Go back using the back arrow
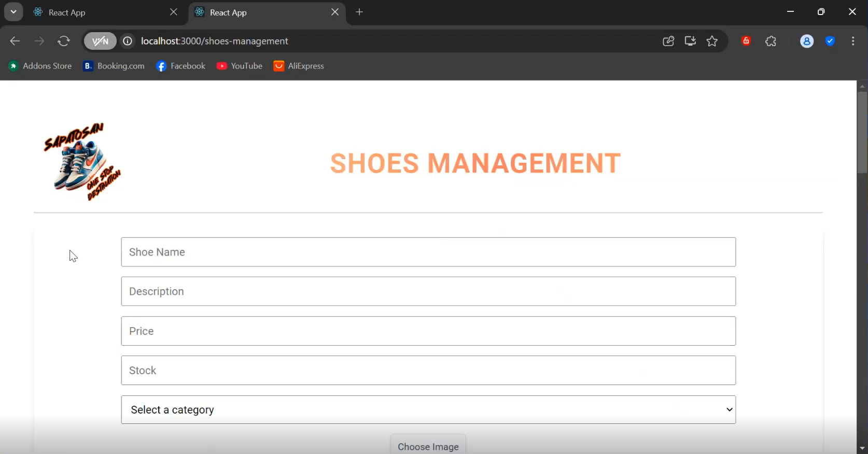Viewport: 868px width, 454px height. 15,41
